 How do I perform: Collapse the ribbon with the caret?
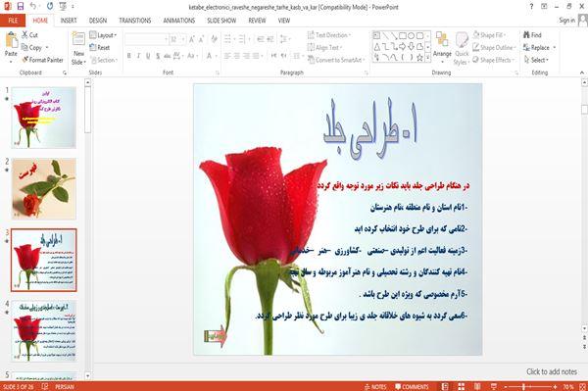(x=581, y=73)
